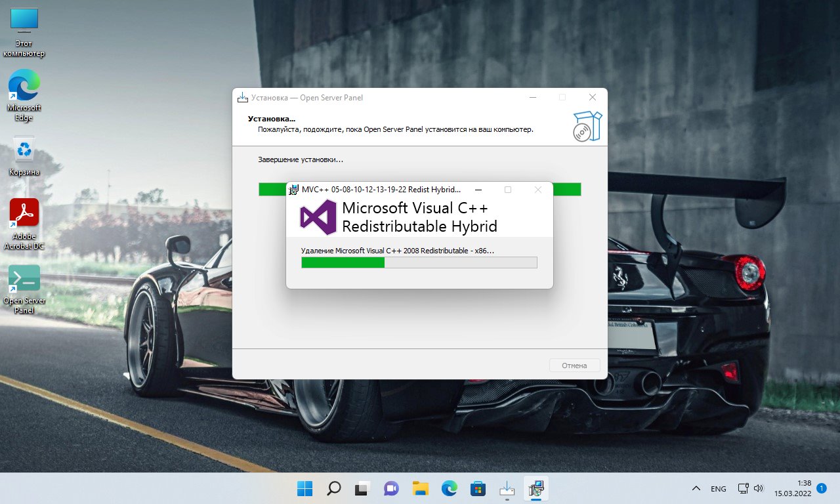The height and width of the screenshot is (504, 840).
Task: Open taskbar Search
Action: click(334, 488)
